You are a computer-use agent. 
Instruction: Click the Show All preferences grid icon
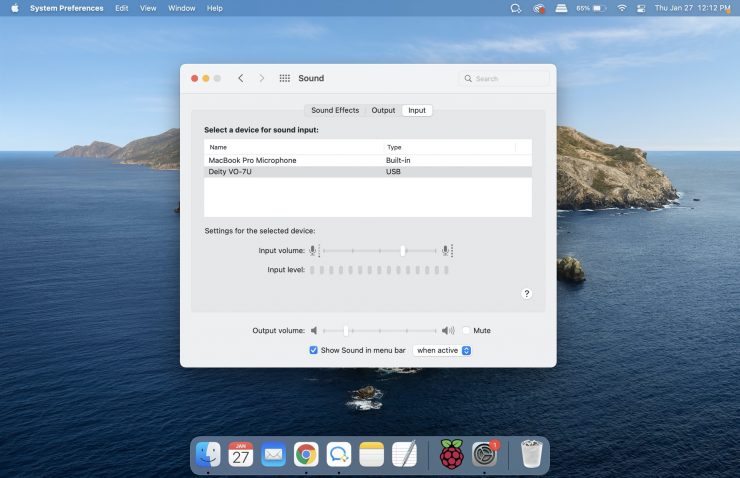tap(285, 78)
